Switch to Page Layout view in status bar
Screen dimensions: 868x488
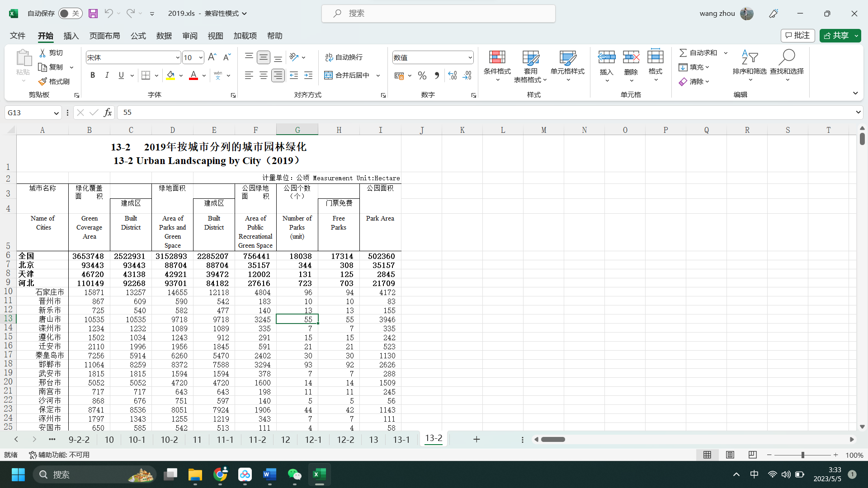point(730,455)
